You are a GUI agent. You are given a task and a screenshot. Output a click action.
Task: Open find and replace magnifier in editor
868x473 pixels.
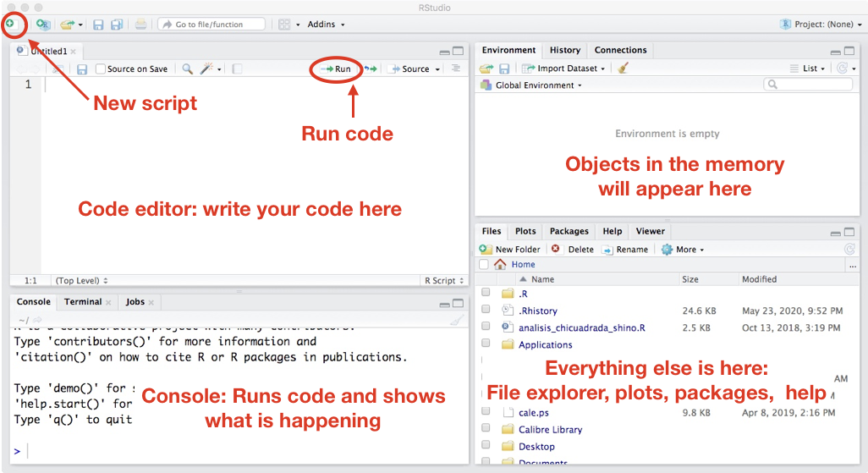pyautogui.click(x=188, y=69)
